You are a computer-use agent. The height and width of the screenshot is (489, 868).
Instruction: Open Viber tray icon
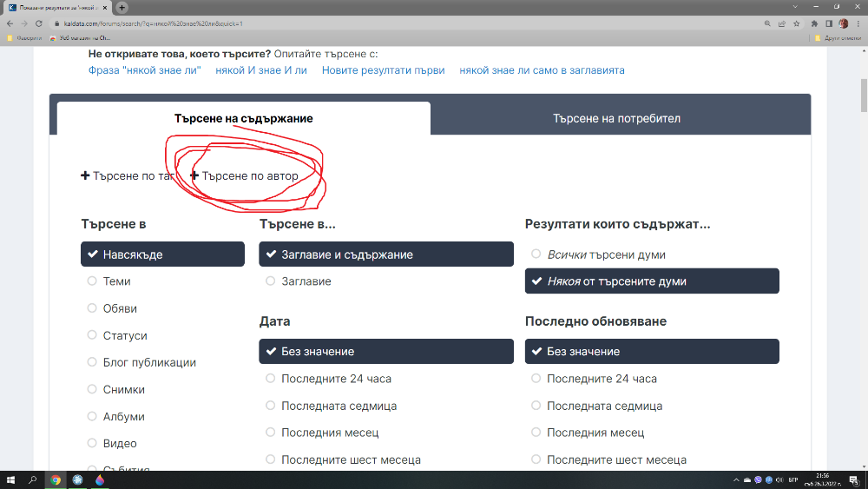point(758,480)
